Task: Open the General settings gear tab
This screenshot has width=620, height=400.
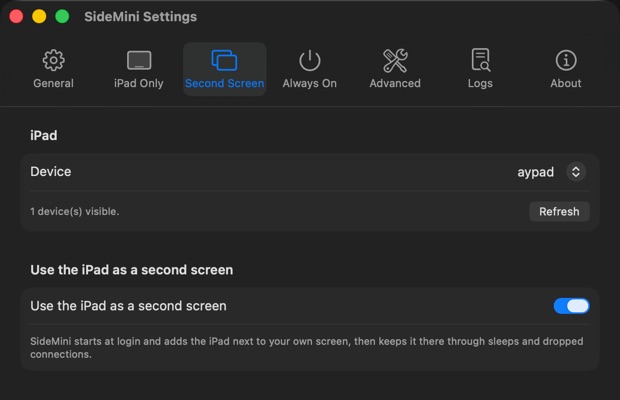Action: [x=53, y=69]
